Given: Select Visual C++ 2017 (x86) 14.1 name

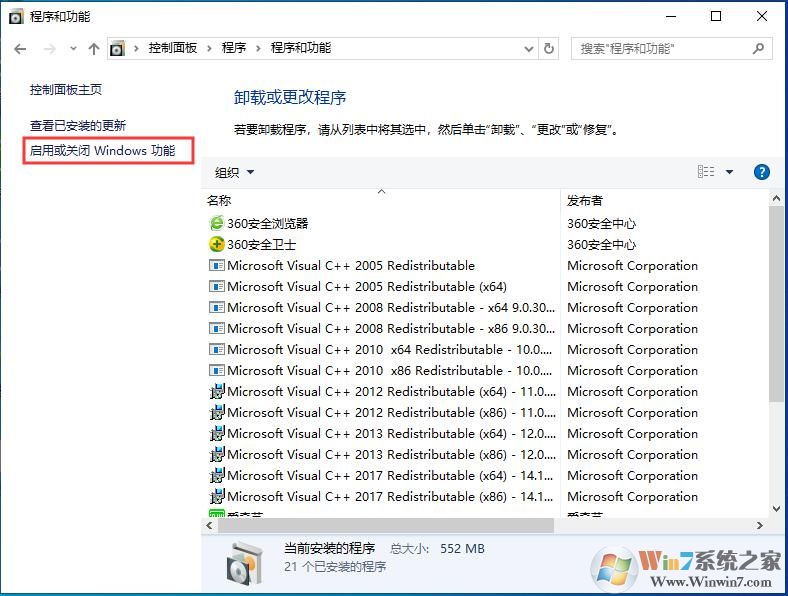Looking at the screenshot, I should pos(390,496).
